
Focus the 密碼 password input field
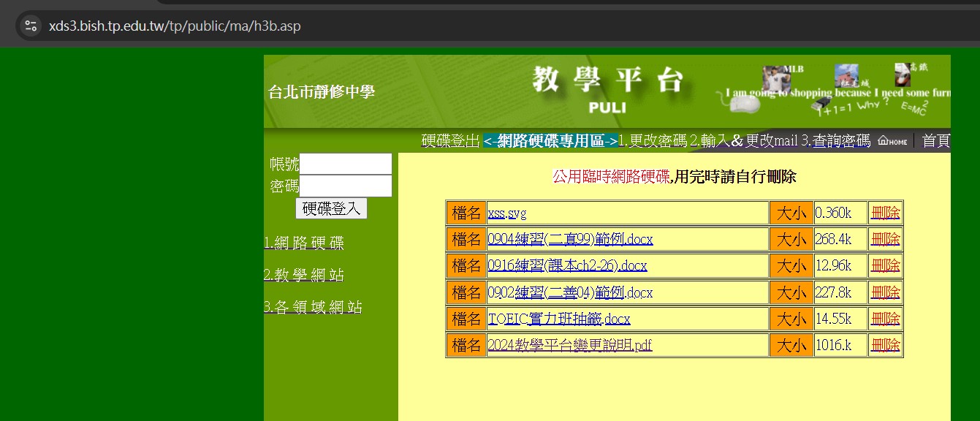346,186
